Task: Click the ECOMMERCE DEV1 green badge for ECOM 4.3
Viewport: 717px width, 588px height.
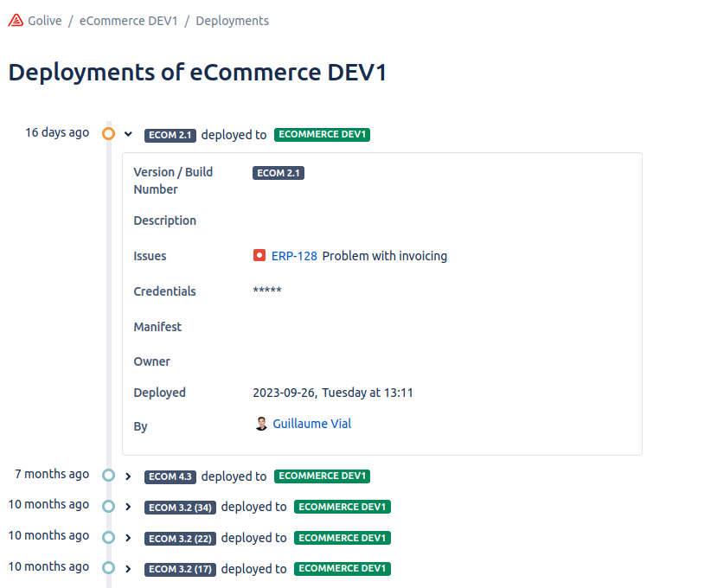Action: point(322,476)
